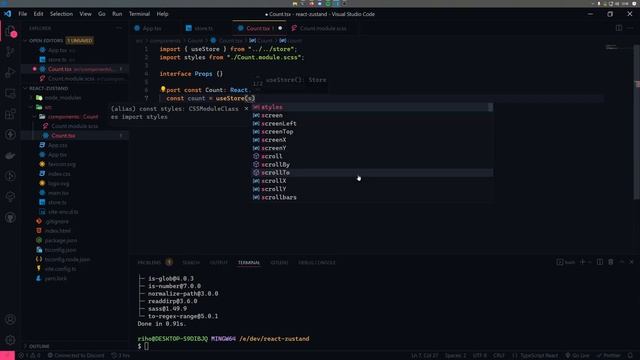Image resolution: width=640 pixels, height=360 pixels.
Task: Open the GitHub icon in the activity bar
Action: pyautogui.click(x=11, y=218)
